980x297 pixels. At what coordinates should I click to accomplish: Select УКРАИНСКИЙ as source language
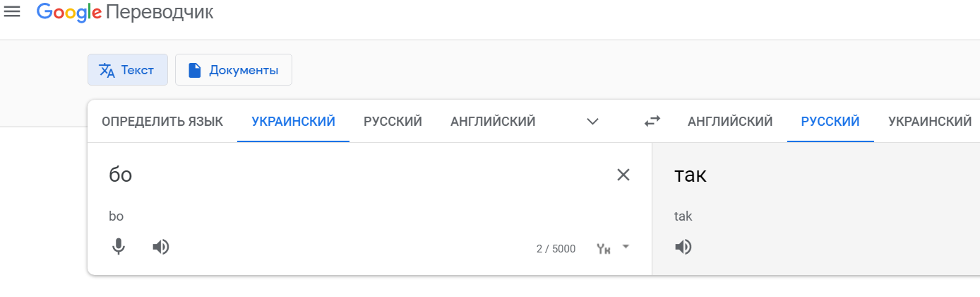293,122
